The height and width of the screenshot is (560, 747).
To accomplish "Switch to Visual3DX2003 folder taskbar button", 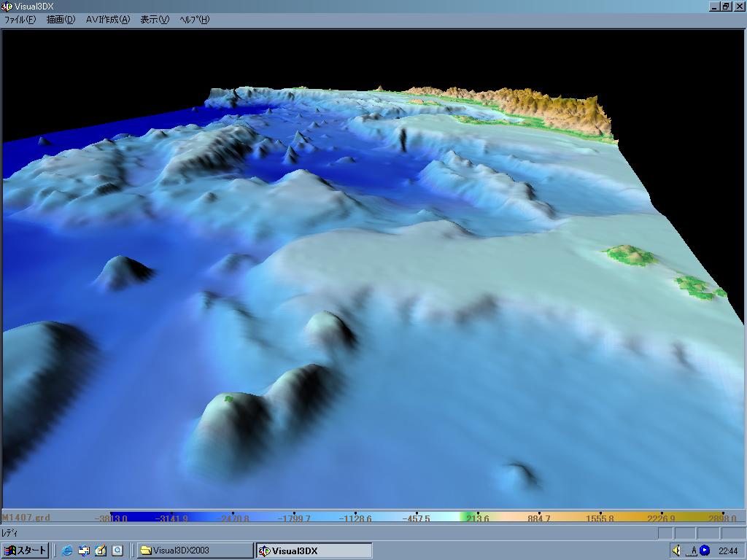I will tap(194, 551).
